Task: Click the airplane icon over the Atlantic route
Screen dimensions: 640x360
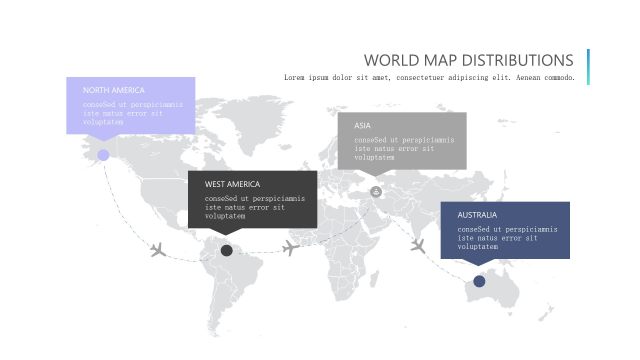Action: (290, 248)
